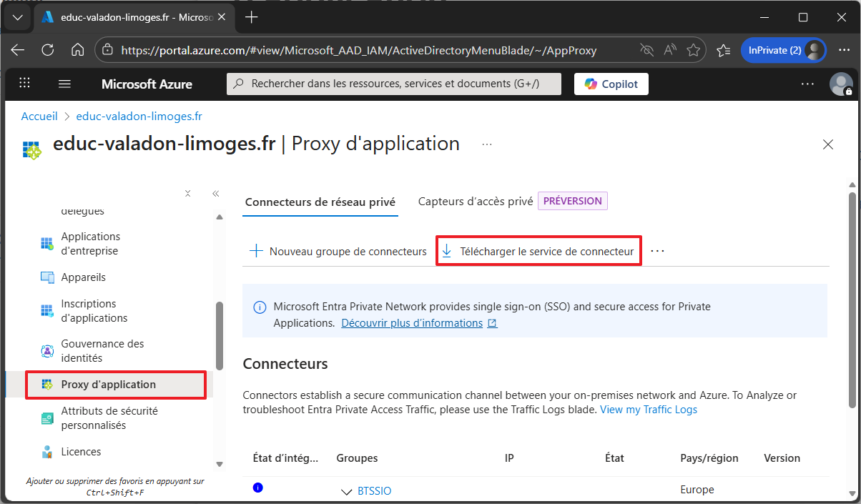The height and width of the screenshot is (504, 861).
Task: Expand the BTSSIO connector group
Action: click(347, 491)
